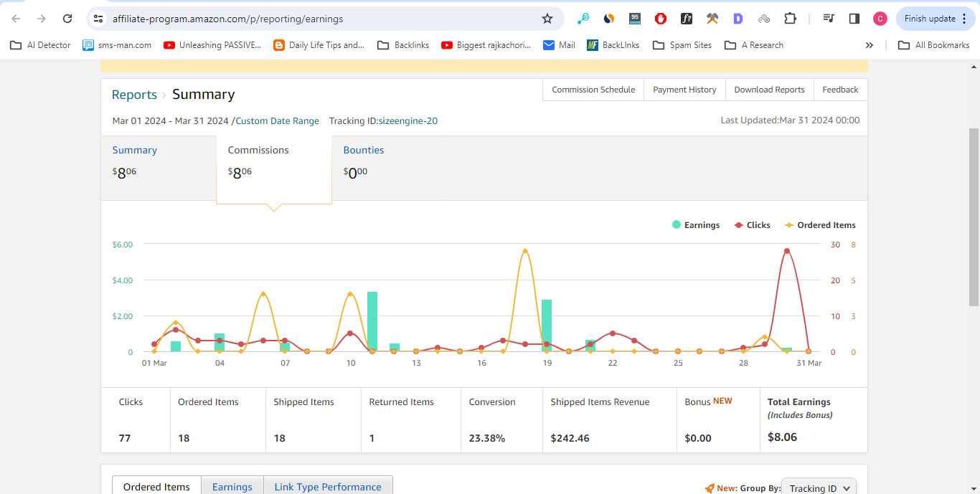Open the orange and navy circle extension
Viewport: 980px width, 494px height.
point(609,19)
